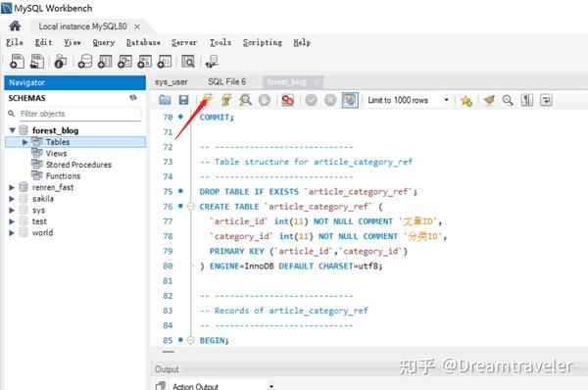Toggle word wrap in editor

click(x=547, y=100)
